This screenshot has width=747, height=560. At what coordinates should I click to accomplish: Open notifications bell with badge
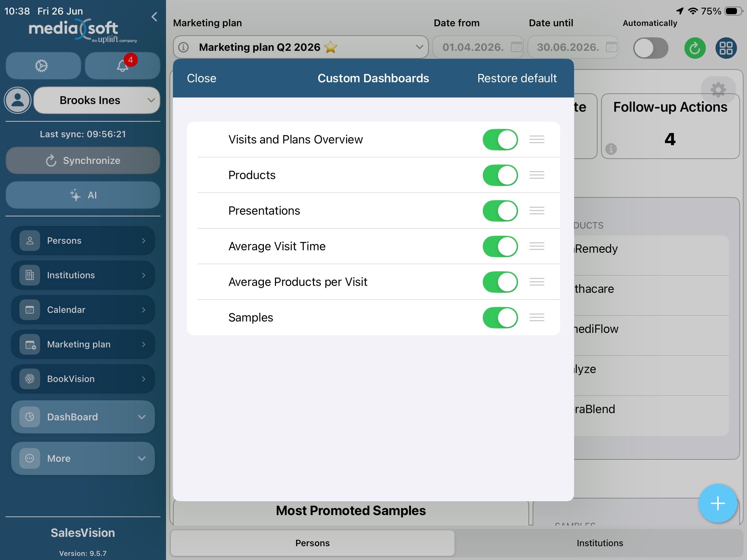click(x=122, y=66)
